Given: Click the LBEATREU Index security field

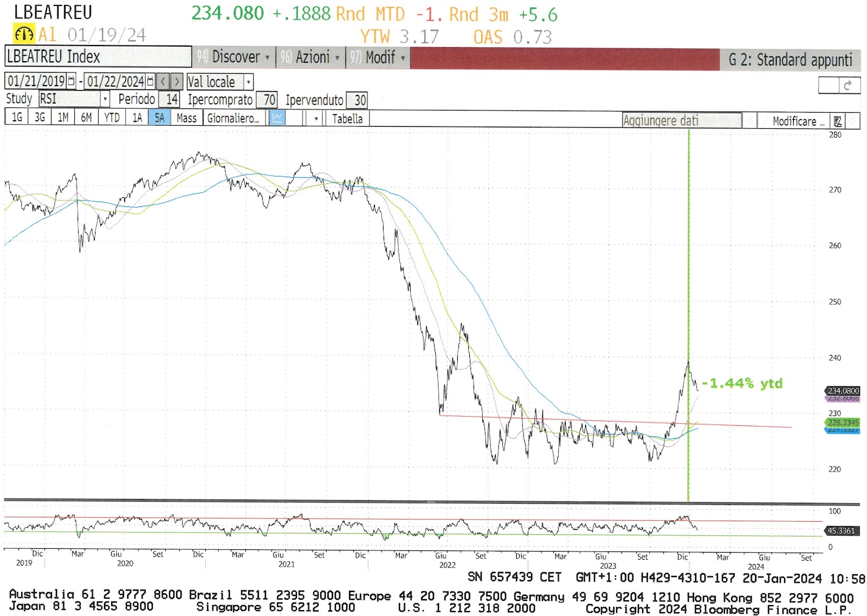Looking at the screenshot, I should (x=98, y=56).
